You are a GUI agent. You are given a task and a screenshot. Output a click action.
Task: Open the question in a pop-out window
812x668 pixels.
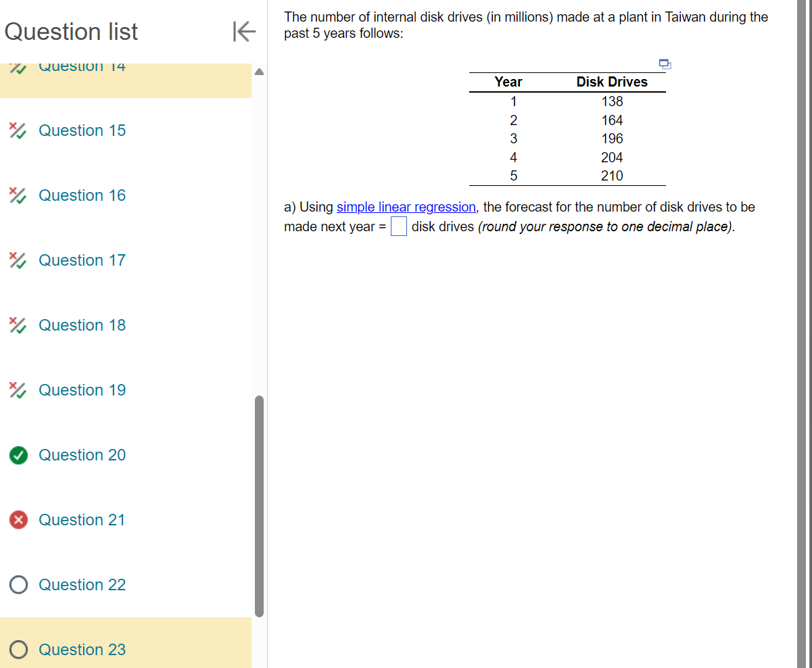click(x=664, y=64)
